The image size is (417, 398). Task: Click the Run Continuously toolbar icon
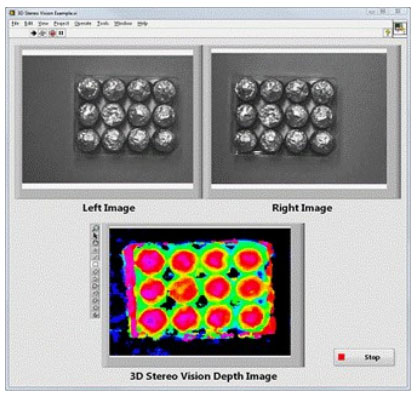[x=43, y=33]
